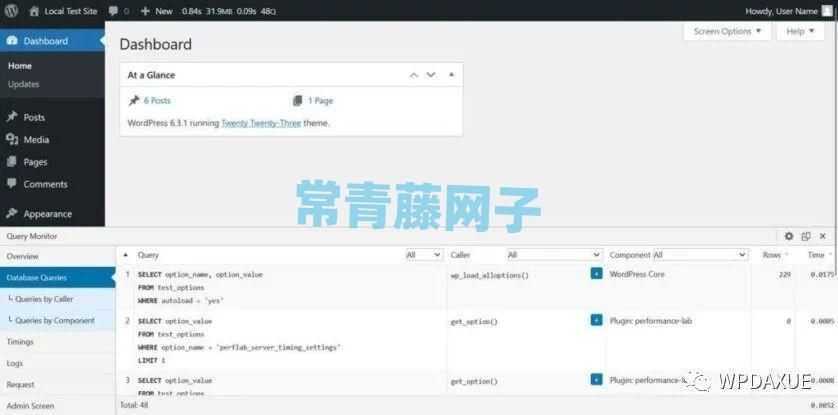
Task: Click the Total: 48 footer text
Action: click(x=134, y=405)
